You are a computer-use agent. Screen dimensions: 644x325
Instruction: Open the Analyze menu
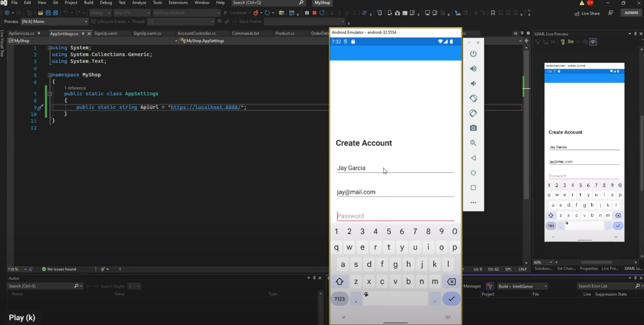(139, 3)
